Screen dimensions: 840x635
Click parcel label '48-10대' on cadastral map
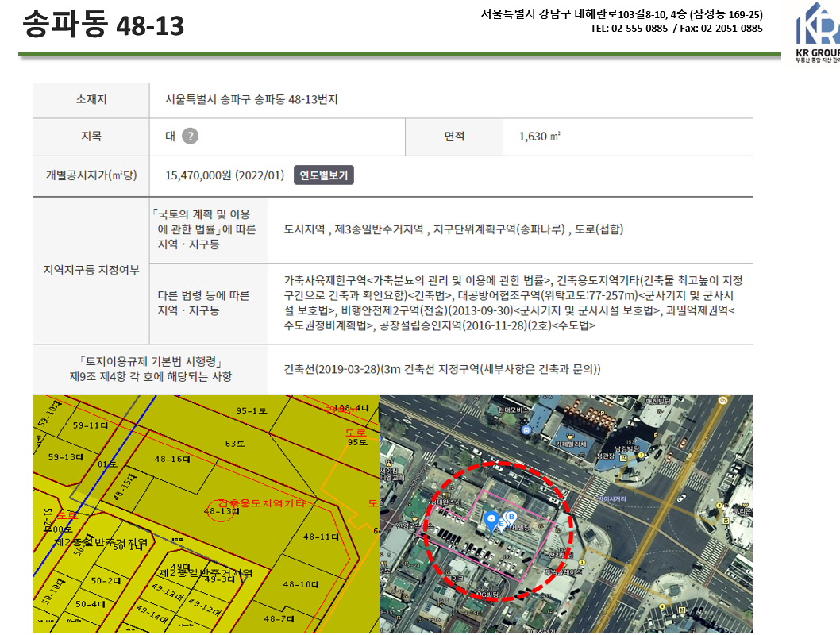click(301, 585)
